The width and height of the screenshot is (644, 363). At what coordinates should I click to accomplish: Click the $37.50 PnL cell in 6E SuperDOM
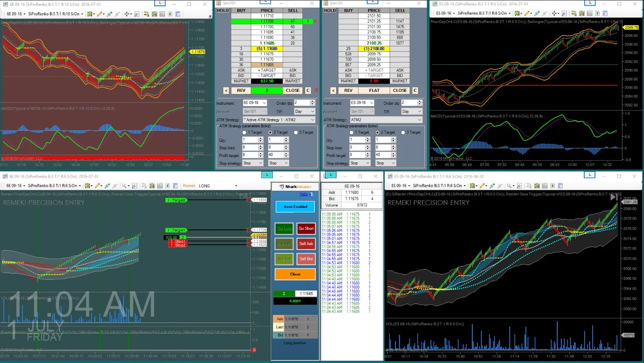(x=267, y=81)
